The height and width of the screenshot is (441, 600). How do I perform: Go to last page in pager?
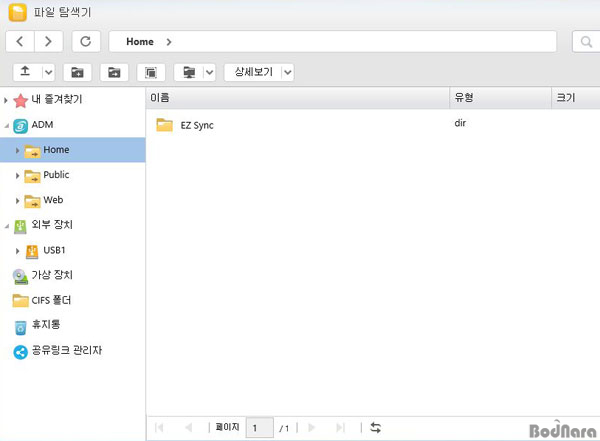(340, 428)
